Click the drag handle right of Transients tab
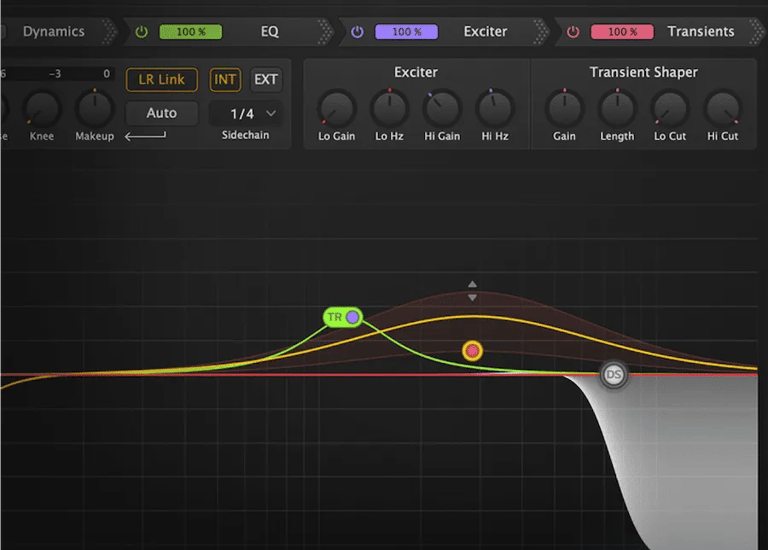The width and height of the screenshot is (768, 550). coord(756,32)
